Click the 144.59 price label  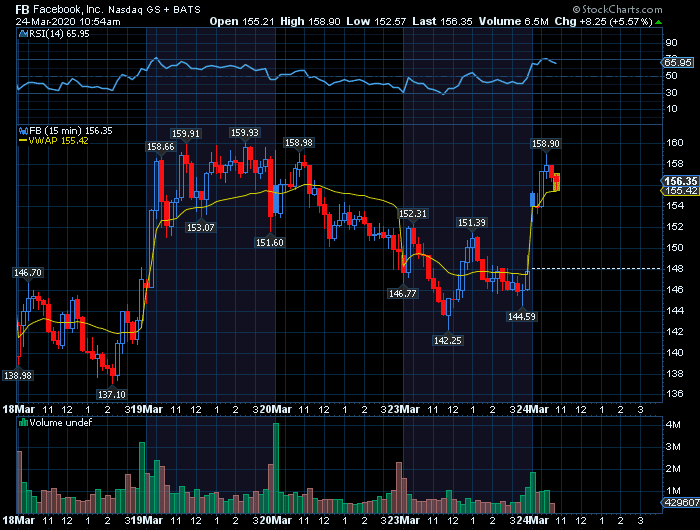[522, 317]
